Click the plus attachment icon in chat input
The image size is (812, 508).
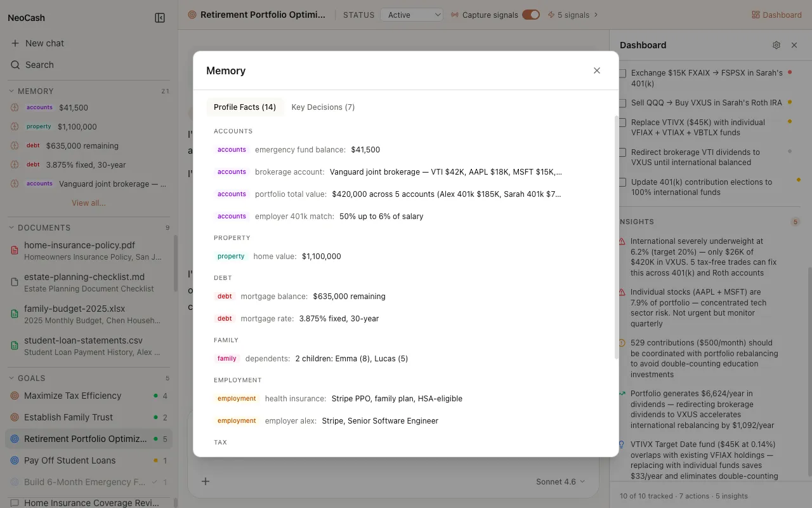click(x=206, y=481)
